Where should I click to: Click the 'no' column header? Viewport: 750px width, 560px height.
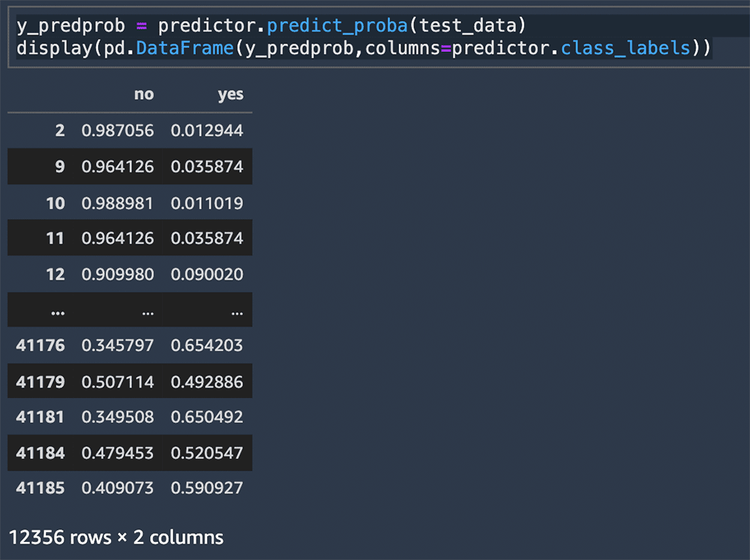[x=144, y=94]
